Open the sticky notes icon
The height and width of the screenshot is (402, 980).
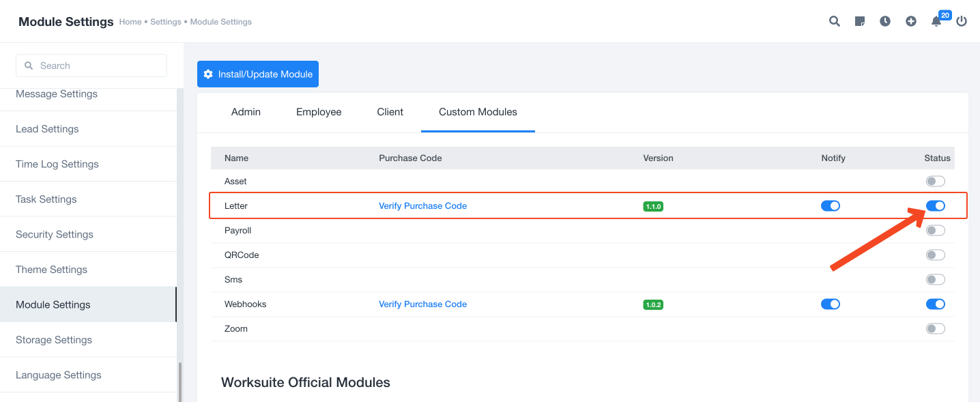[860, 21]
